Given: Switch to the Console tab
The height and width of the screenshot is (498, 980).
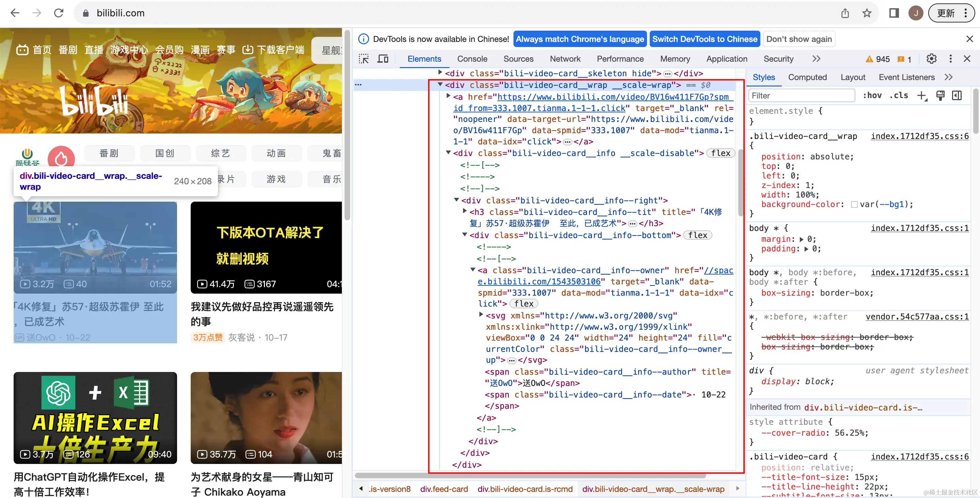Looking at the screenshot, I should (472, 59).
